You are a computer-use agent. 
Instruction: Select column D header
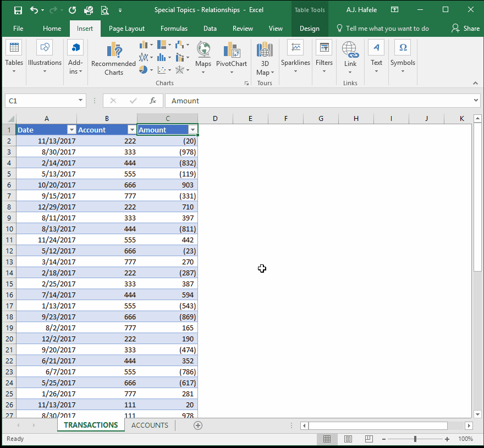pyautogui.click(x=215, y=119)
